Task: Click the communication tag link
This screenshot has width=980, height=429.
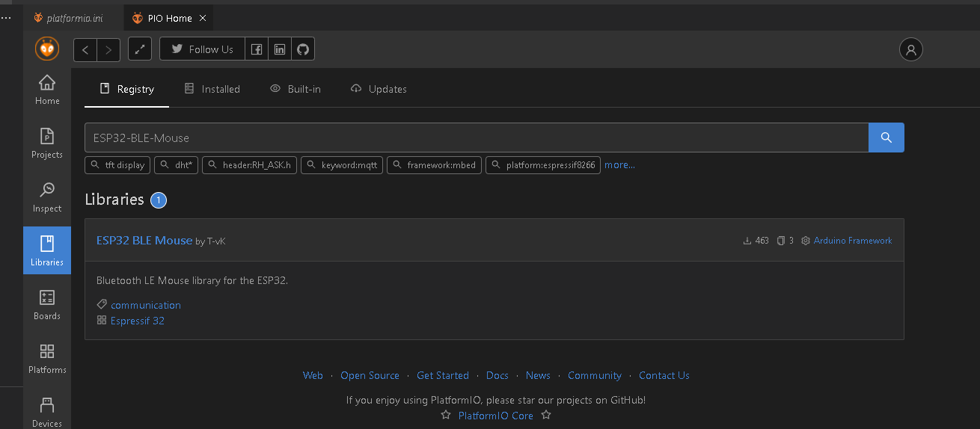Action: (x=146, y=305)
